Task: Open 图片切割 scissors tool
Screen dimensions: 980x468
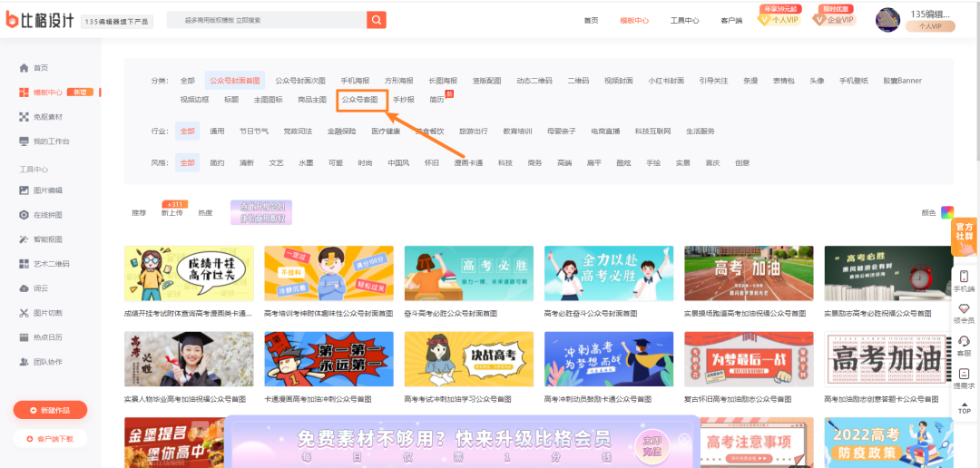Action: (x=48, y=313)
